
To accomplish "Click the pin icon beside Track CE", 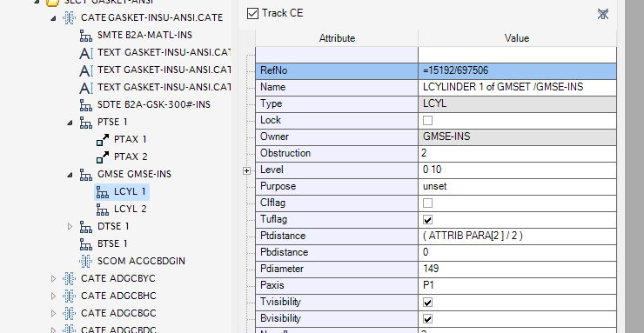I will 602,15.
